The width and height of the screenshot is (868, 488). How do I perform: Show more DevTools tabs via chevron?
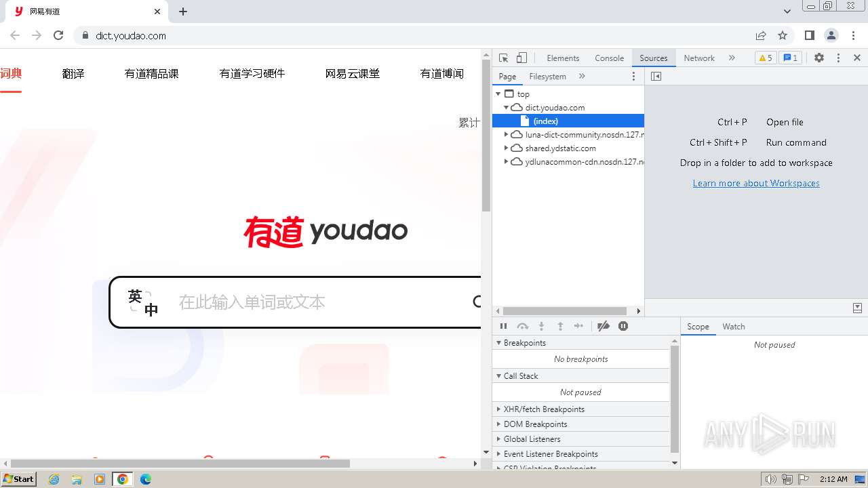(732, 58)
